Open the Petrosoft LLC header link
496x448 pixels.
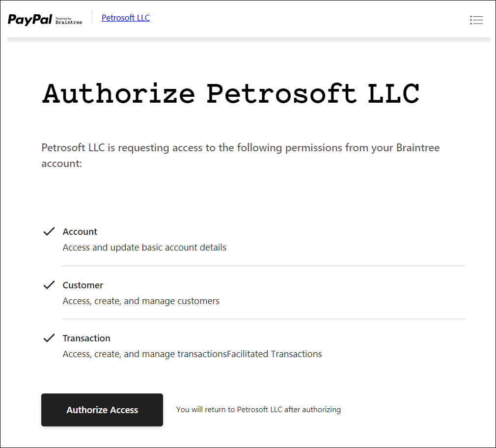(126, 18)
